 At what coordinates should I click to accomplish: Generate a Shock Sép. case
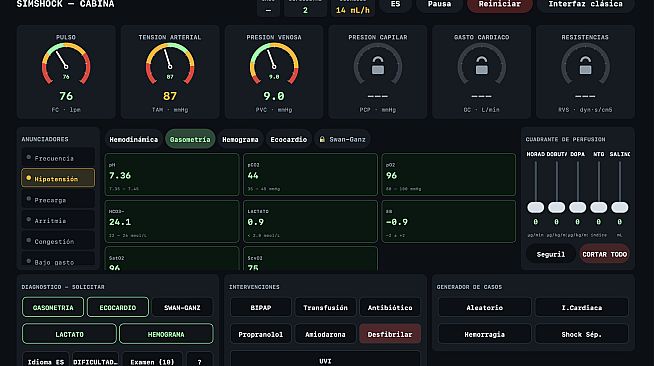click(582, 334)
